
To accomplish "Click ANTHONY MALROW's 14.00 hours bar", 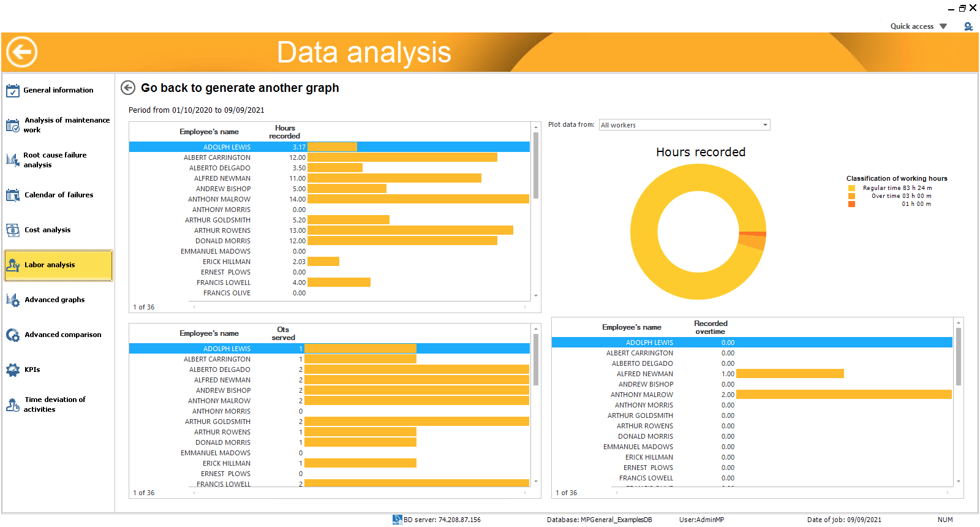I will point(418,199).
